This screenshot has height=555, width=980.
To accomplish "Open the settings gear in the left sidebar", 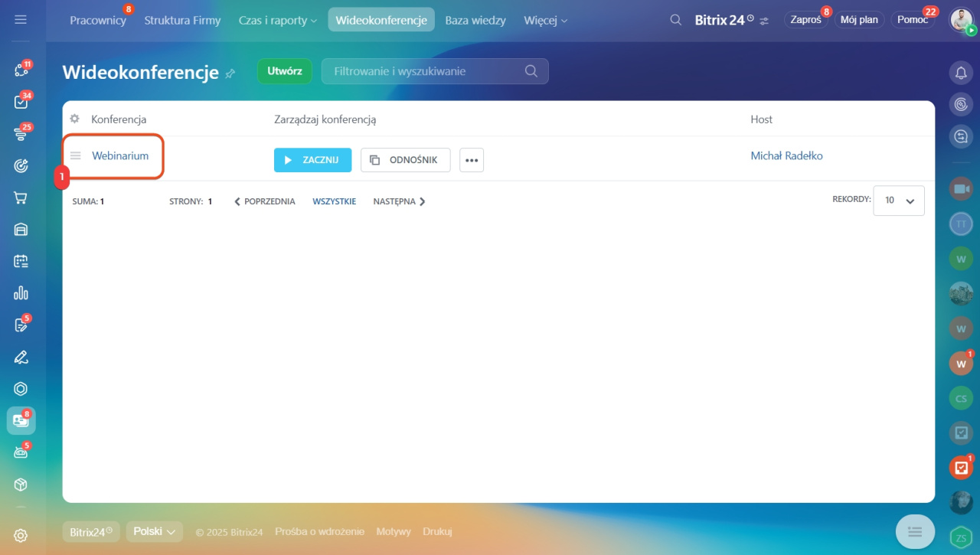I will pyautogui.click(x=21, y=536).
